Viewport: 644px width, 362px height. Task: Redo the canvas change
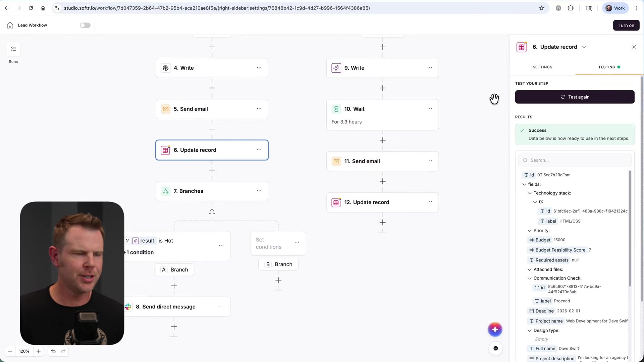point(63,351)
